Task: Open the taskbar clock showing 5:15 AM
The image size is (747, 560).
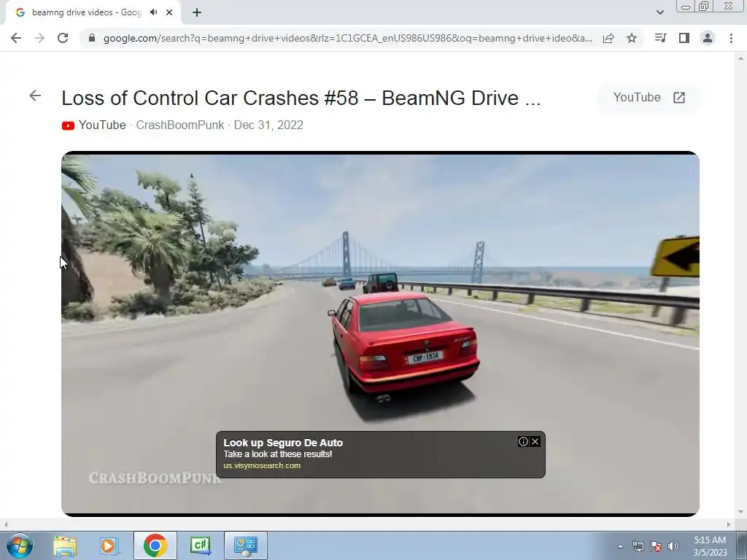Action: click(x=710, y=546)
